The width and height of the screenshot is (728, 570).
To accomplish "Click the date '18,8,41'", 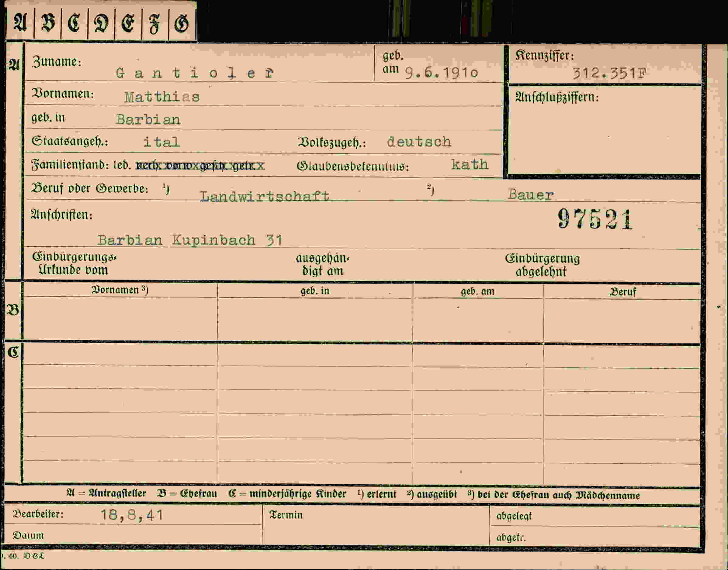I will click(x=132, y=515).
